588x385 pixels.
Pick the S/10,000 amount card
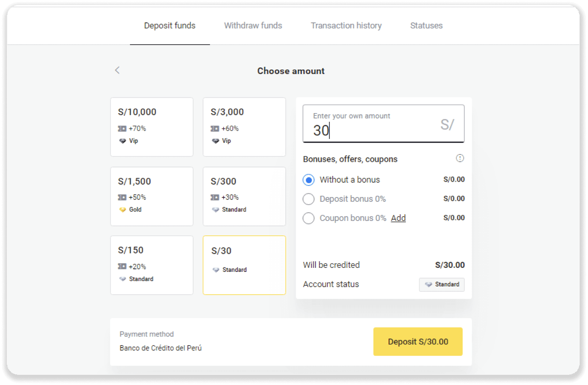(151, 127)
